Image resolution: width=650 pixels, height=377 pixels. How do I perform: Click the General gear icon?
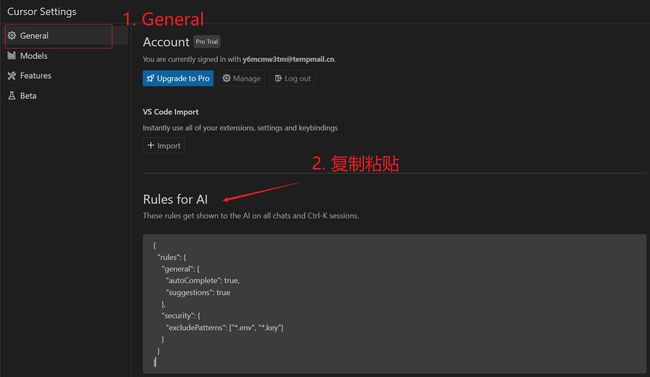point(12,36)
